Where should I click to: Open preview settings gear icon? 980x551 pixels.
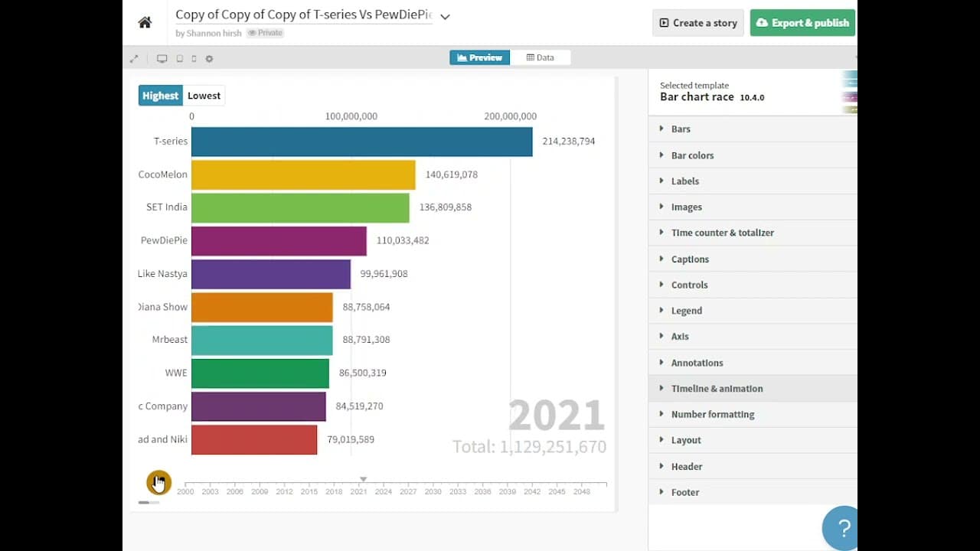coord(209,58)
